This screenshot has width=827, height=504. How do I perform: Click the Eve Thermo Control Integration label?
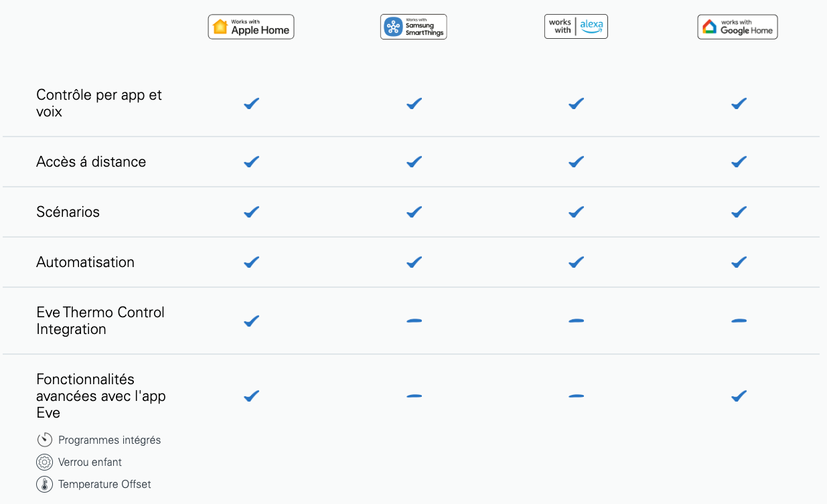point(100,321)
